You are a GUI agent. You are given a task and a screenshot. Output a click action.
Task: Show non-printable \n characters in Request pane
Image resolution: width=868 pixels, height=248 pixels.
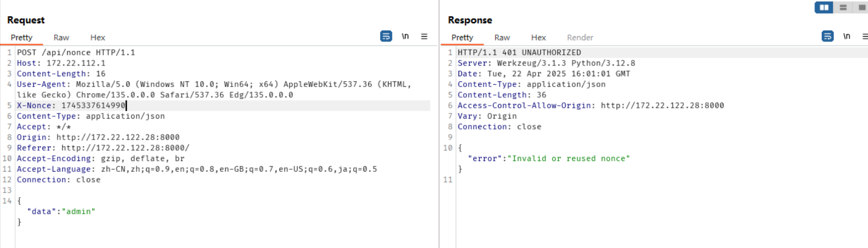(405, 36)
